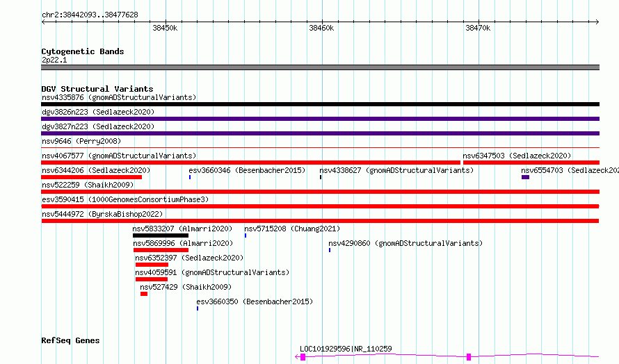Open LOC101929596|NR_110259 gene label
Viewport: 619px width, 364px height.
346,349
